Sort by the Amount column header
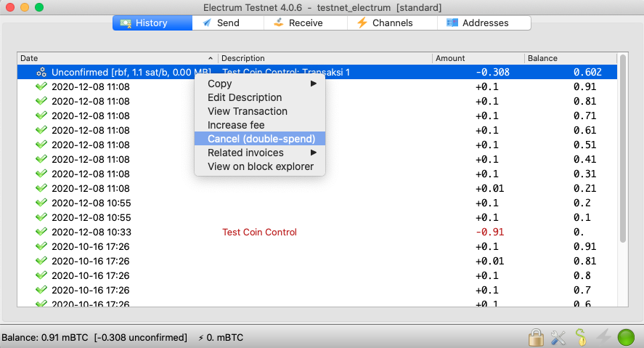Image resolution: width=644 pixels, height=348 pixels. pos(478,58)
